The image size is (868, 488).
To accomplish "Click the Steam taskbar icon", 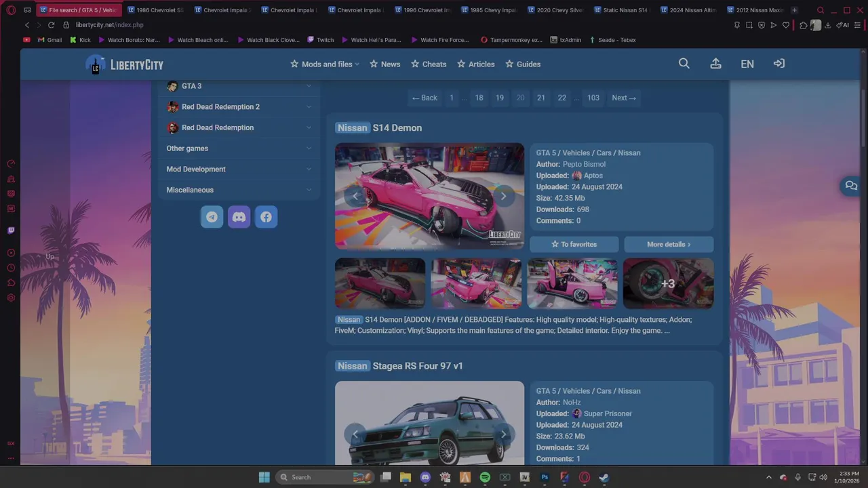I will [x=604, y=477].
